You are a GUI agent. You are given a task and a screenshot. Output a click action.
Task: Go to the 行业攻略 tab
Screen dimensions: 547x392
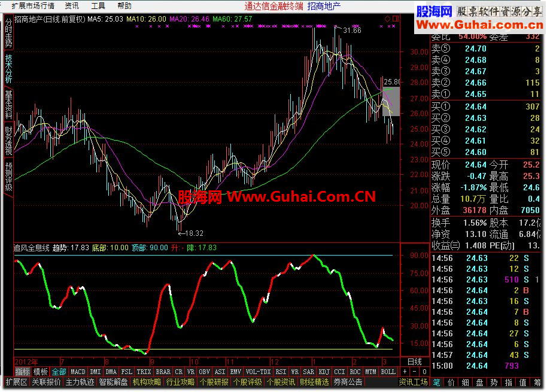(180, 382)
